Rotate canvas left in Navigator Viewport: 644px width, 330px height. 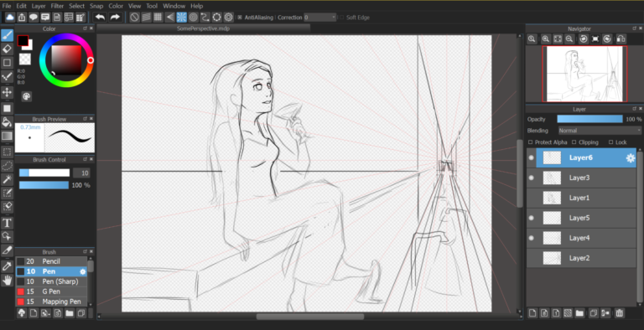pos(584,39)
